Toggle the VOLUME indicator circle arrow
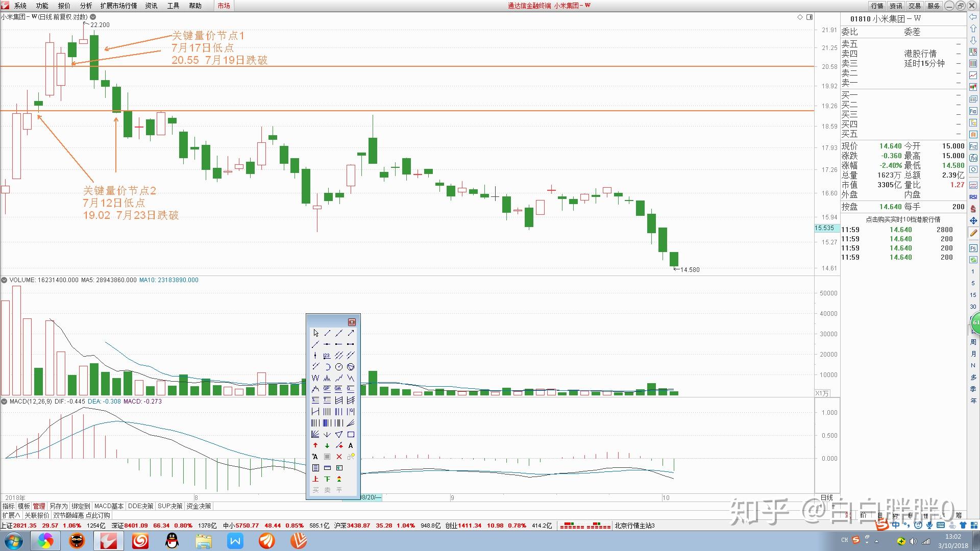The image size is (980, 551). tap(4, 280)
